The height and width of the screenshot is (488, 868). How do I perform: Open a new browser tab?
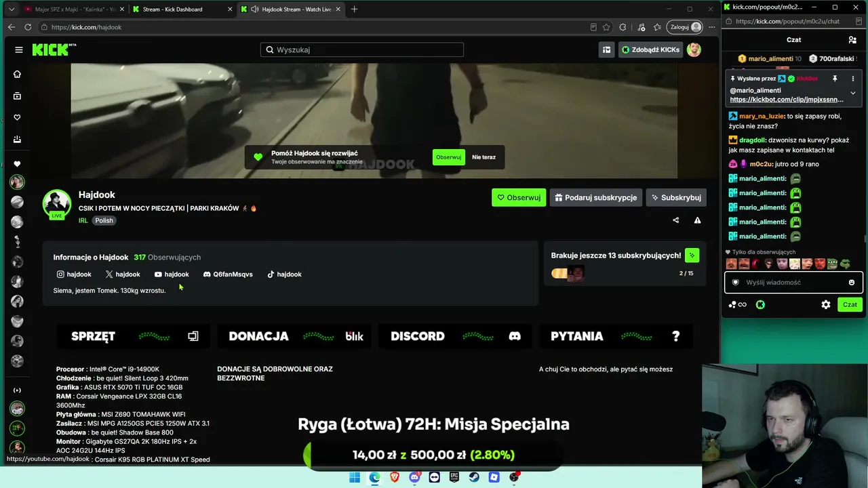(x=354, y=9)
